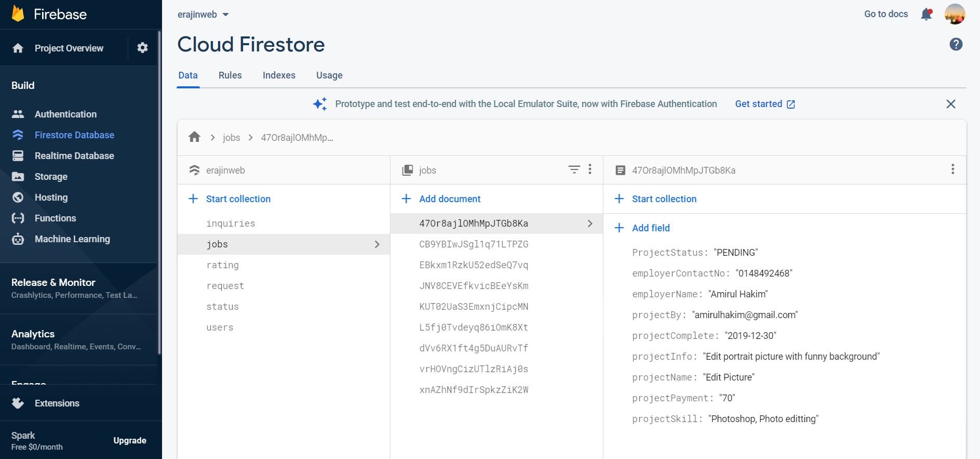The image size is (980, 459).
Task: Dismiss the Local Emulator Suite banner
Action: click(x=950, y=104)
